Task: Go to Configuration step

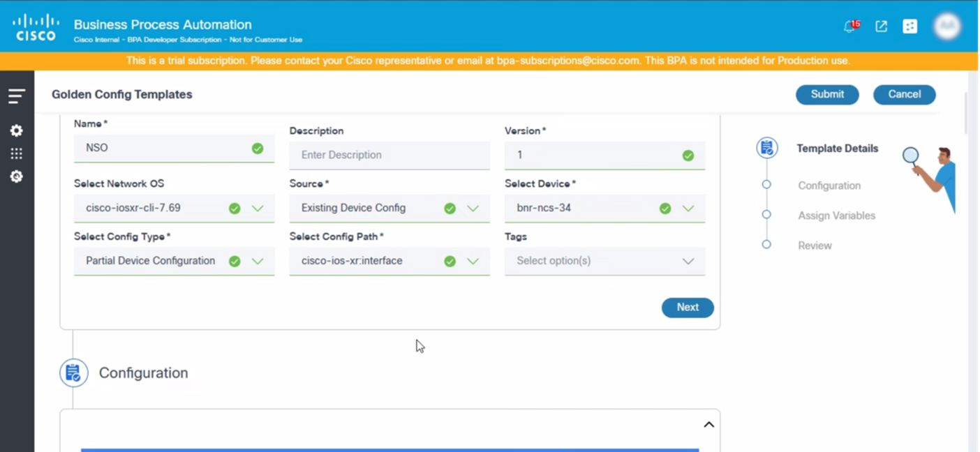Action: 829,186
